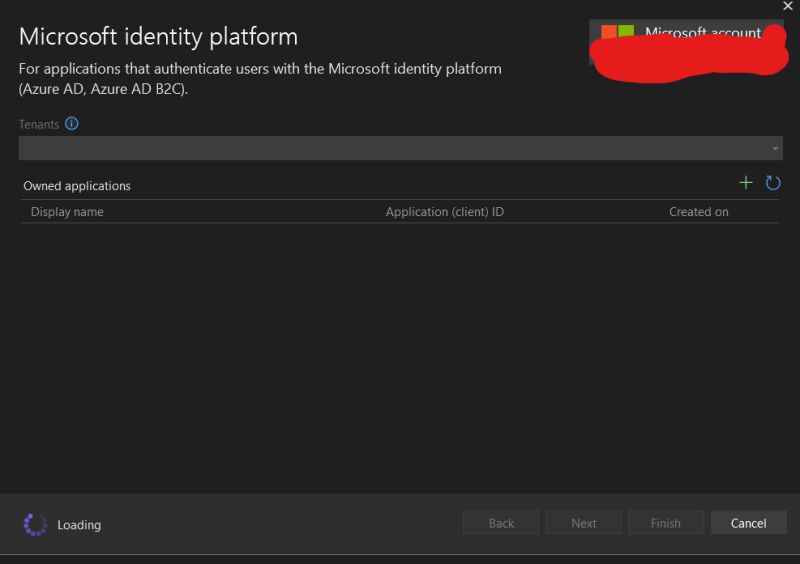Click the Loading status text
Viewport: 800px width, 564px height.
pos(79,525)
